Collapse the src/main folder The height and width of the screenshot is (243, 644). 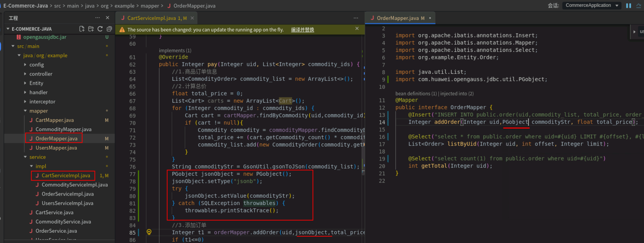point(13,46)
